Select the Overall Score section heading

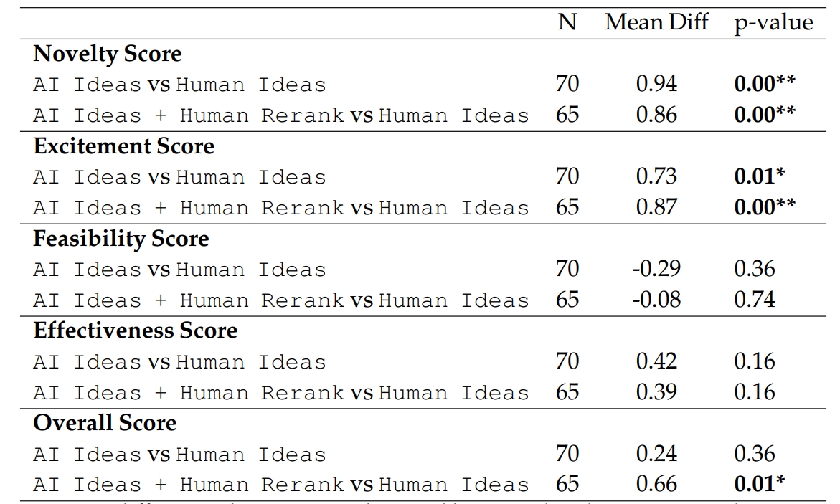[105, 423]
